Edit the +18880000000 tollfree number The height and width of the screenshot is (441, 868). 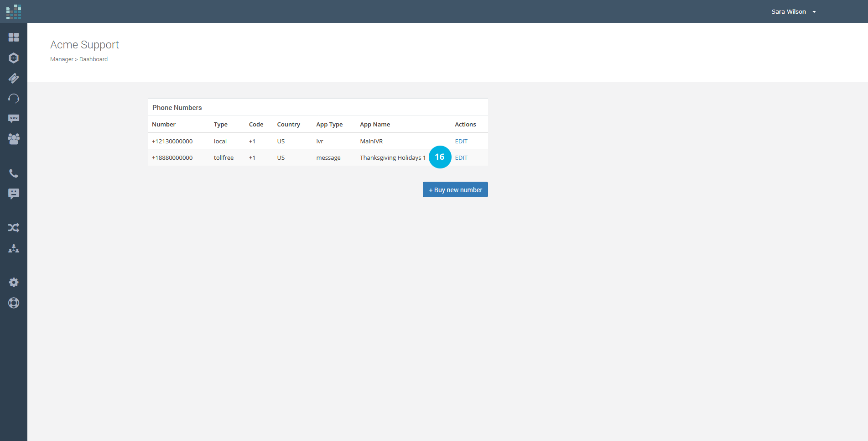(461, 157)
